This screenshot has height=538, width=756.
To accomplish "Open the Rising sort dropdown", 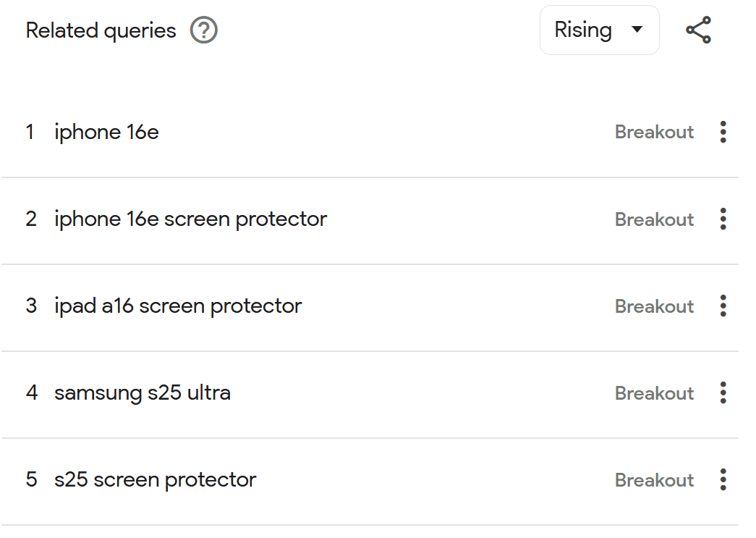I will pyautogui.click(x=599, y=30).
